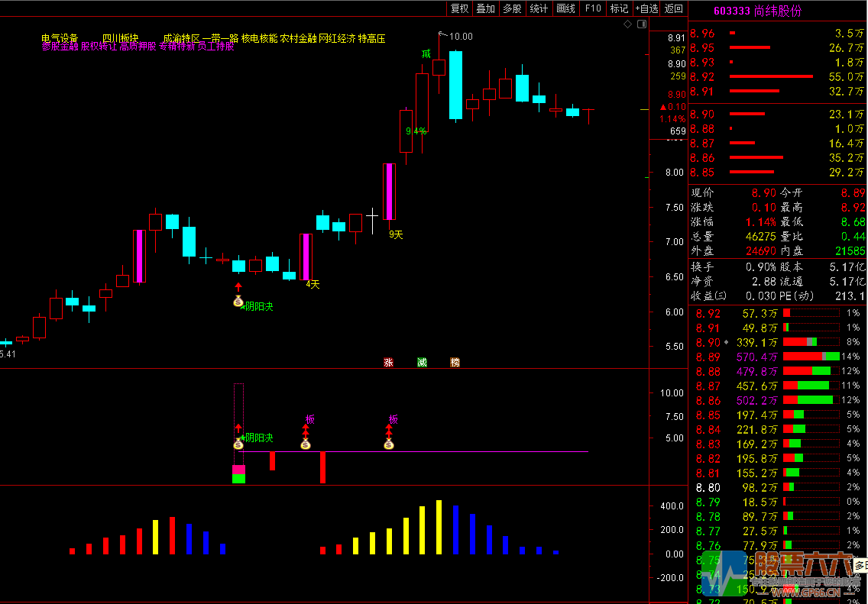Click the 电气设备 sector label
868x604 pixels.
(x=60, y=37)
